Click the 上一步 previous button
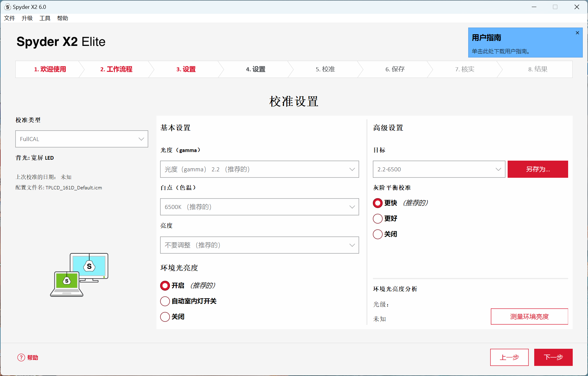The height and width of the screenshot is (376, 588). pyautogui.click(x=509, y=357)
